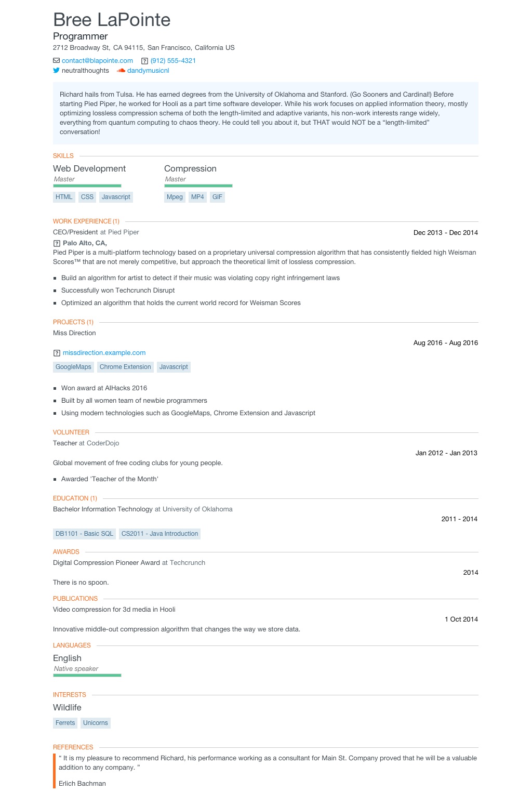Click the CS2011 - Java Introduction course tag
The height and width of the screenshot is (805, 532).
159,534
